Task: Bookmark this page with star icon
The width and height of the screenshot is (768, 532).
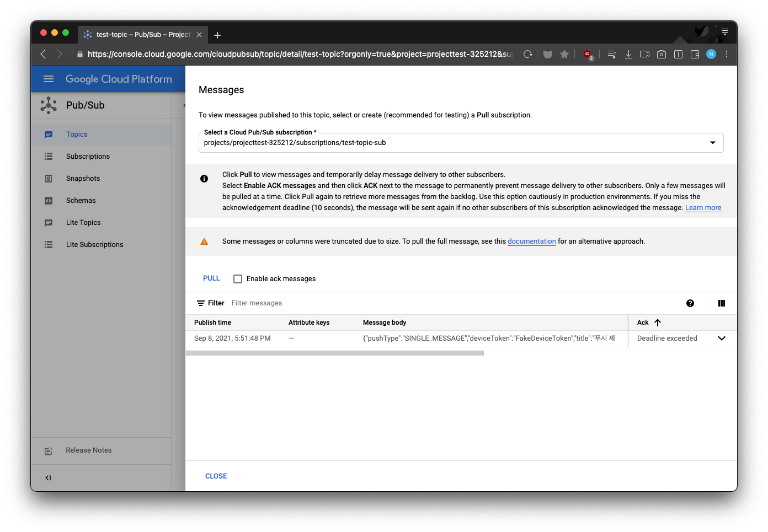Action: pyautogui.click(x=564, y=54)
